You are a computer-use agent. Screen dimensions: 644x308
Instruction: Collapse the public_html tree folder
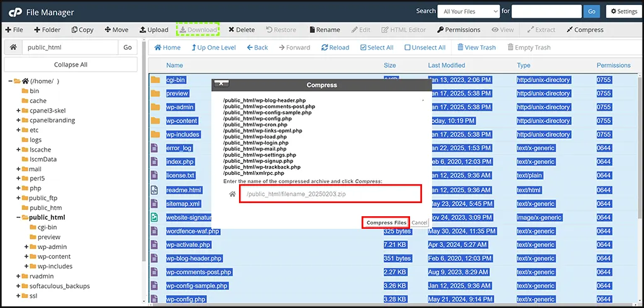(x=18, y=217)
